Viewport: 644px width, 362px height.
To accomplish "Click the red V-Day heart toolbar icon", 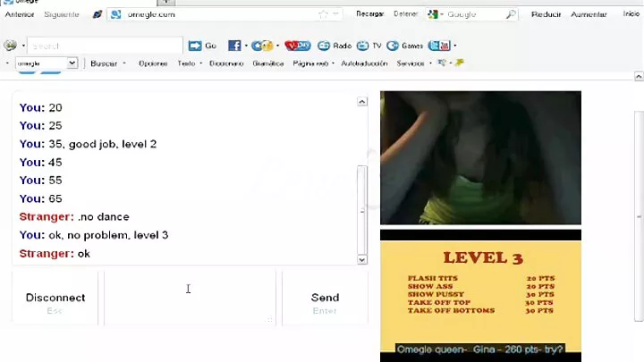I will pyautogui.click(x=298, y=46).
